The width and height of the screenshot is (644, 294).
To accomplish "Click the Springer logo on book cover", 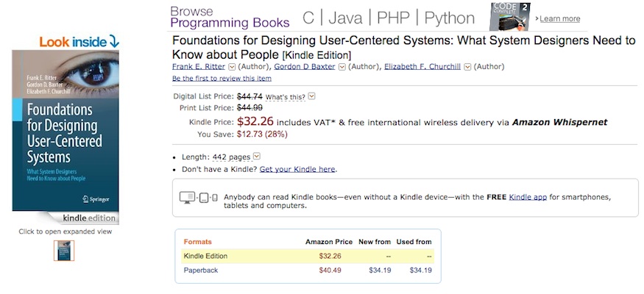I will pyautogui.click(x=96, y=199).
